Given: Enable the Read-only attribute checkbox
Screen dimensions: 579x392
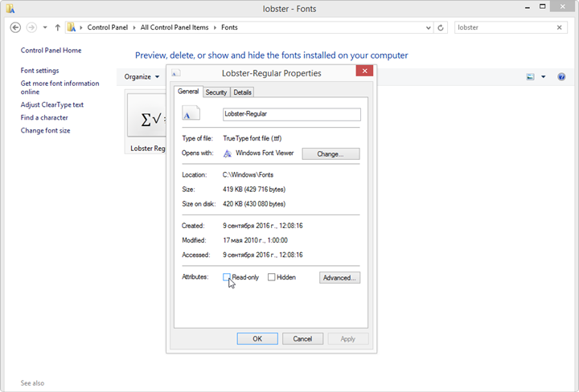Looking at the screenshot, I should [227, 277].
